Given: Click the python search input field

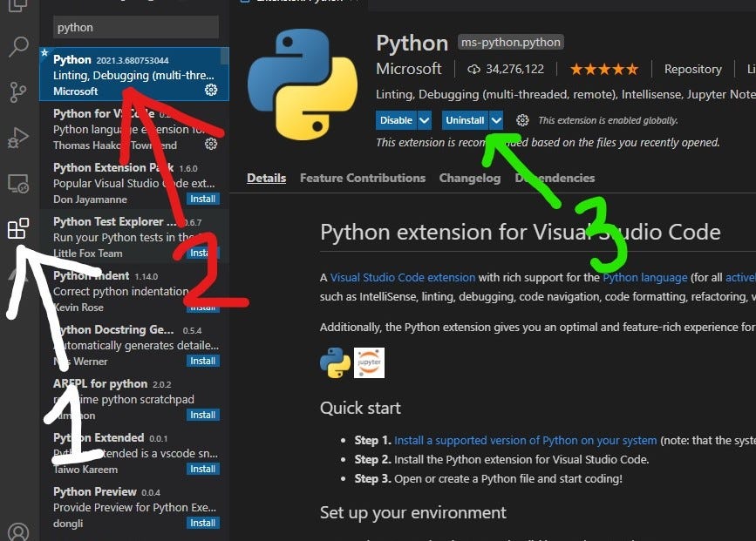Looking at the screenshot, I should (135, 27).
